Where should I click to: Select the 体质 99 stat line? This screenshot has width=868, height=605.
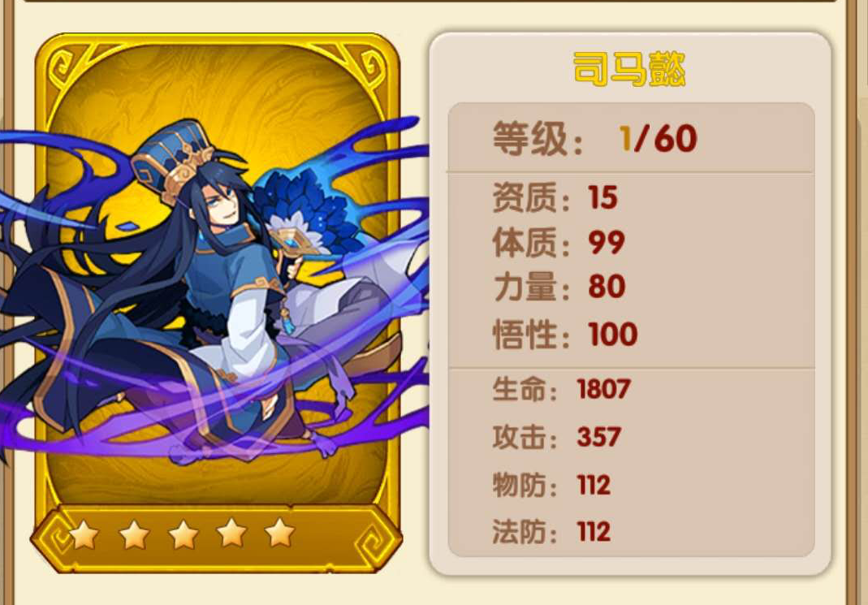click(x=559, y=243)
